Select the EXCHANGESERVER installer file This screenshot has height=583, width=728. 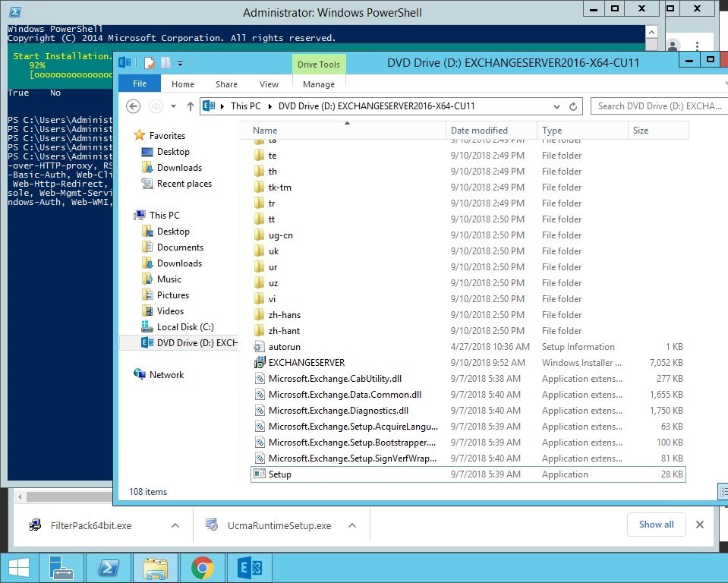coord(468,363)
